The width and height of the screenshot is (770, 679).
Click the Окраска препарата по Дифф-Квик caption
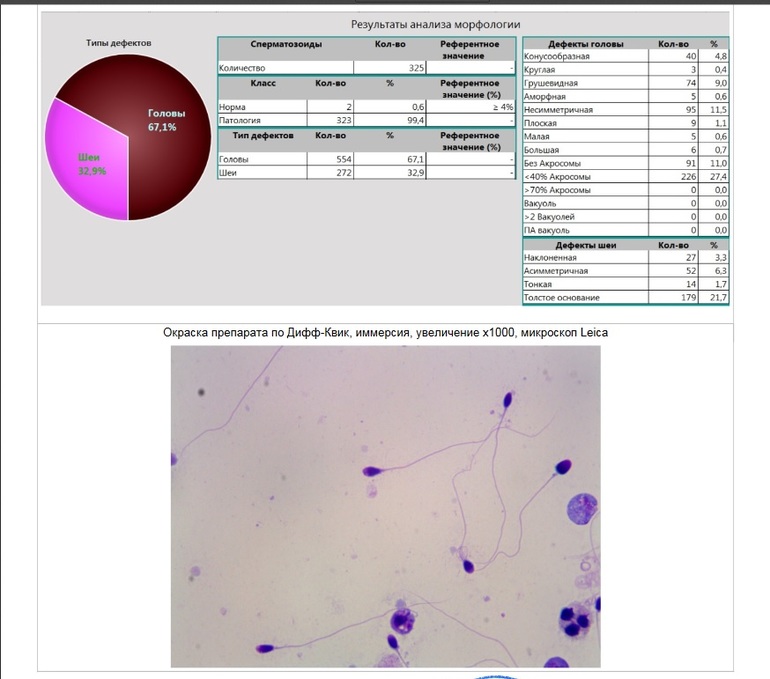coord(385,332)
